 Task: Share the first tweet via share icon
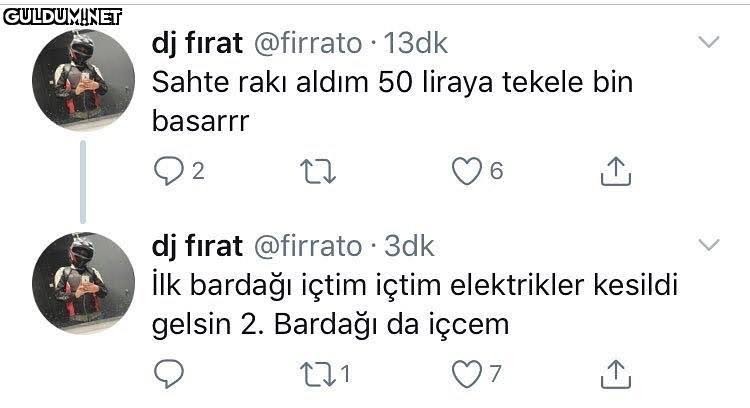coord(616,172)
